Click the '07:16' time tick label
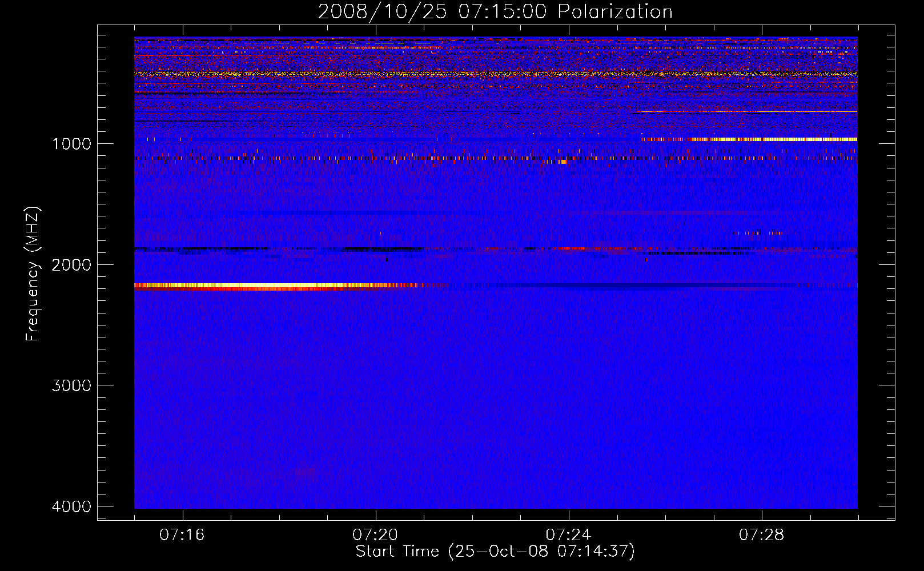 click(182, 535)
